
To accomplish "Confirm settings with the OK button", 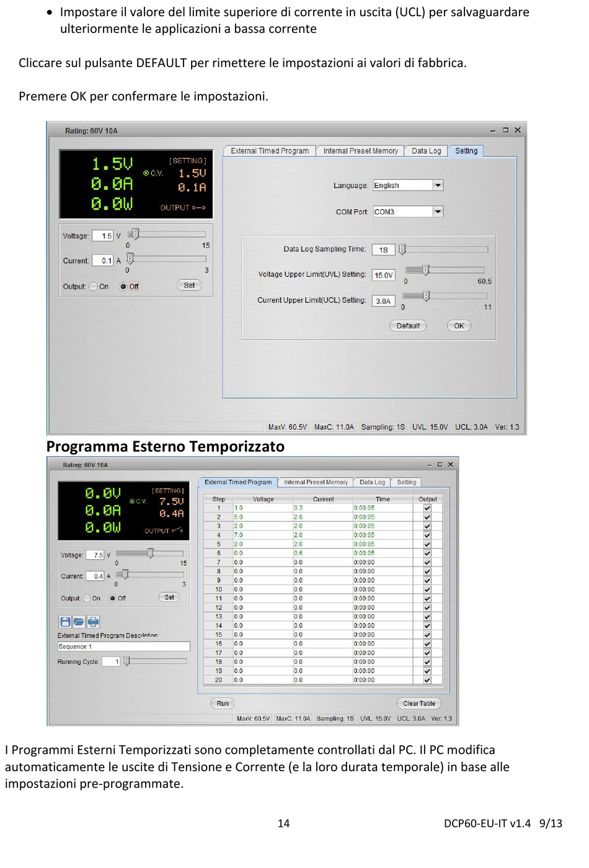I will coord(459,326).
